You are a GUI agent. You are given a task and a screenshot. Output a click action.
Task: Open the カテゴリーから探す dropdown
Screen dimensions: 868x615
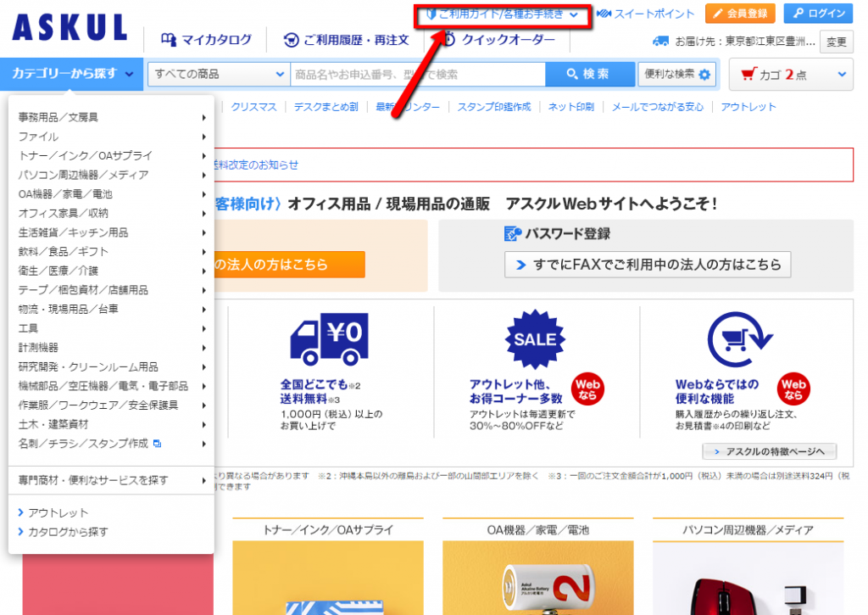point(72,74)
